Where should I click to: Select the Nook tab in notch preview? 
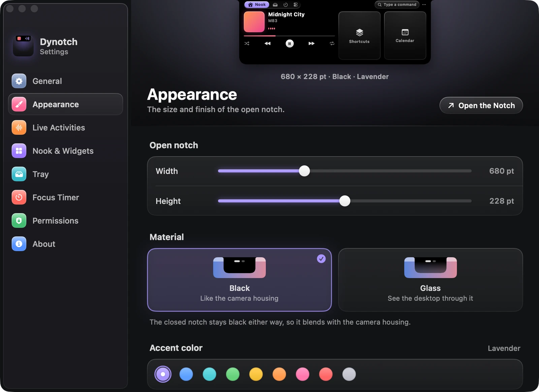click(257, 5)
